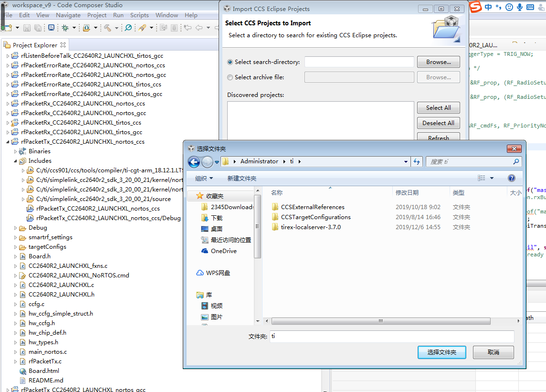
Task: Click the search-directory text field
Action: coord(359,62)
